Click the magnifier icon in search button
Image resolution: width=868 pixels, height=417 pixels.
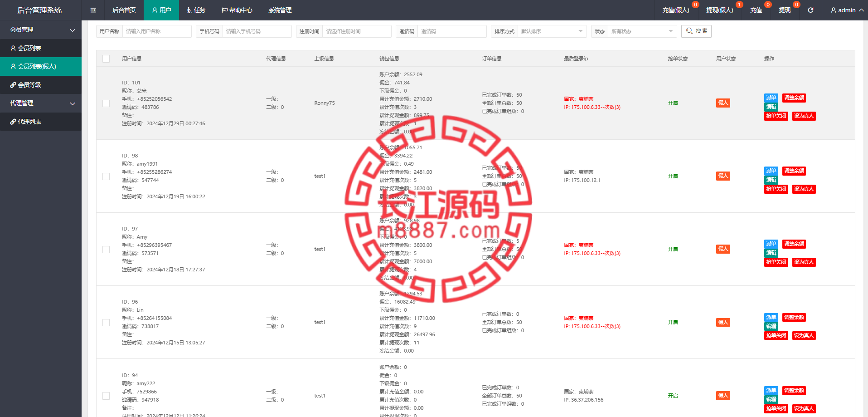689,31
